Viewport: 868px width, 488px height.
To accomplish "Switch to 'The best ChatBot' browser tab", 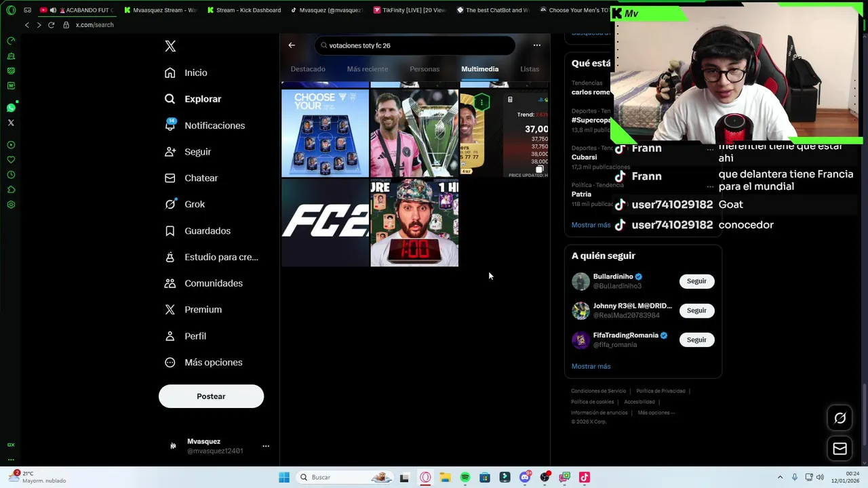I will pos(493,10).
